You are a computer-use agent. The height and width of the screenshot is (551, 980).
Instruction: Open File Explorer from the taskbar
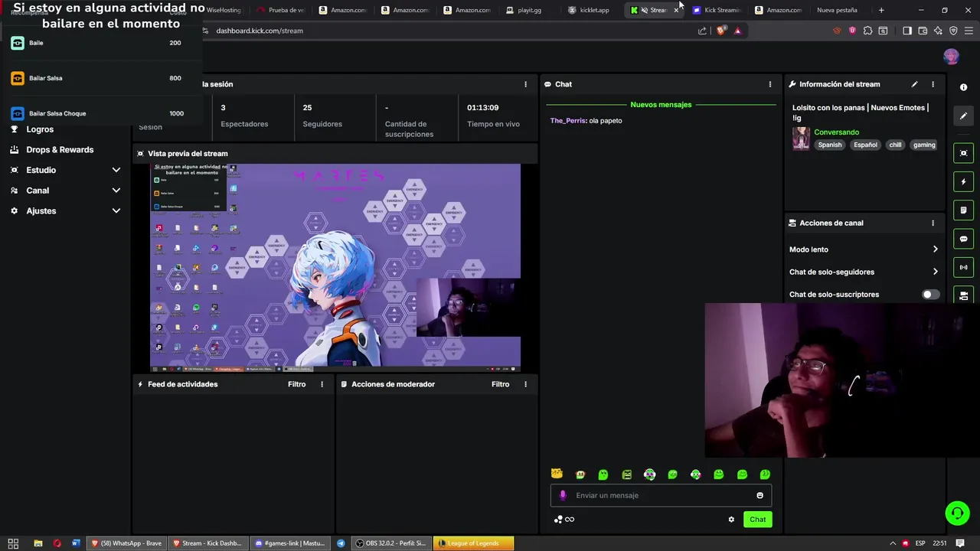click(38, 543)
